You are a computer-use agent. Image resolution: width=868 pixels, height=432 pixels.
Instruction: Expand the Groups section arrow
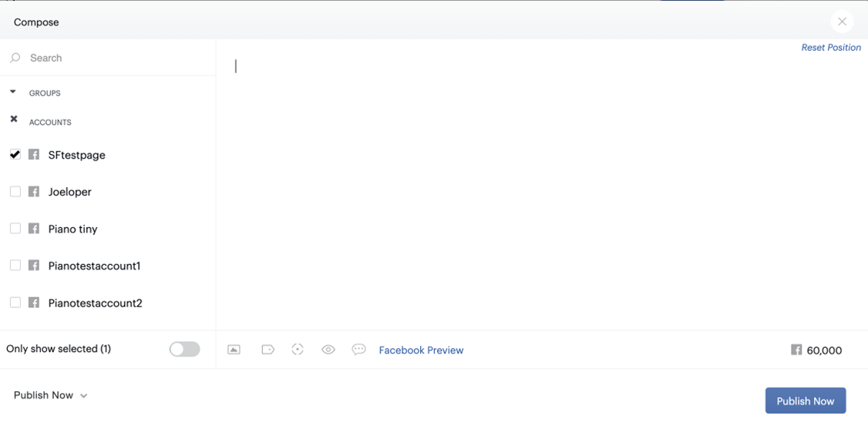(13, 92)
